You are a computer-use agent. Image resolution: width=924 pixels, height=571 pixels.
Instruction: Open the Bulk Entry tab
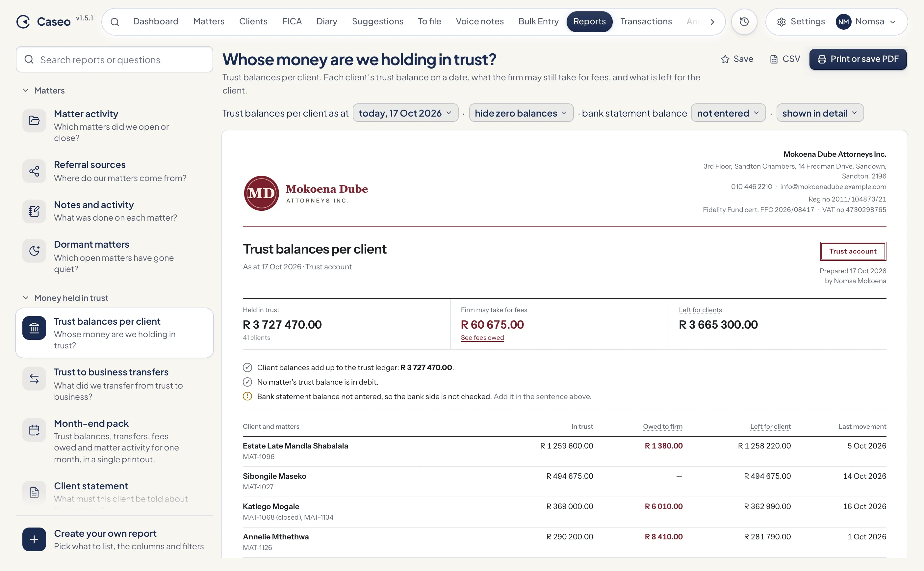(538, 21)
